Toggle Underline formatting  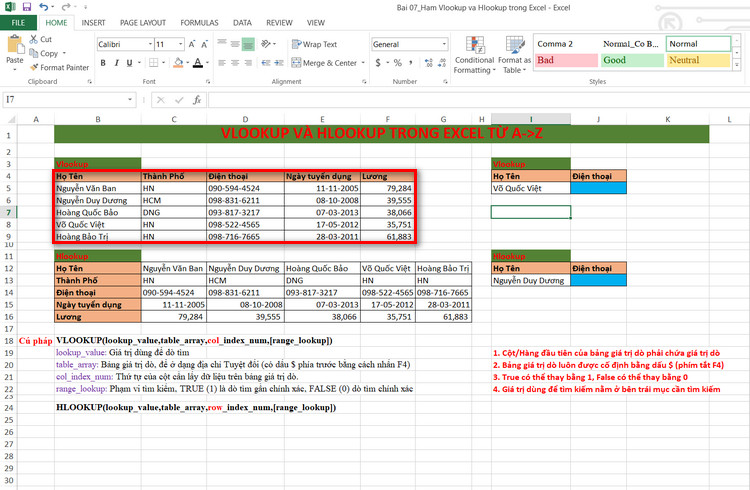coord(129,63)
